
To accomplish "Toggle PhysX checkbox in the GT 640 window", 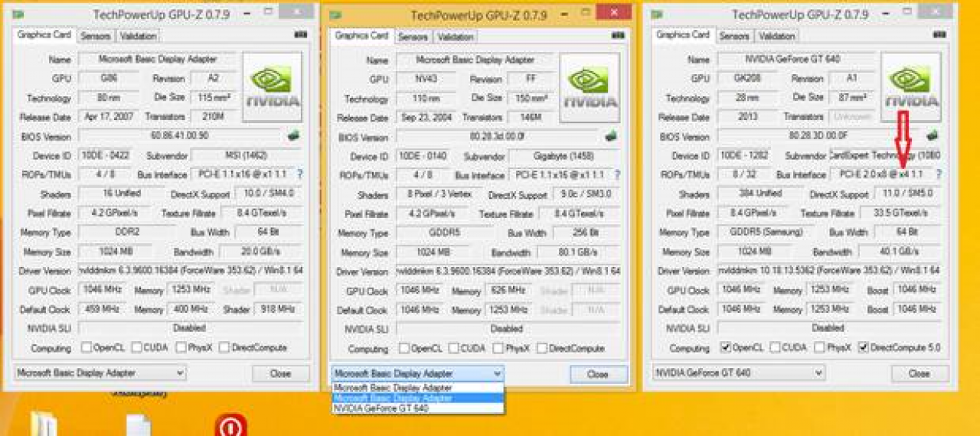I will click(x=820, y=347).
